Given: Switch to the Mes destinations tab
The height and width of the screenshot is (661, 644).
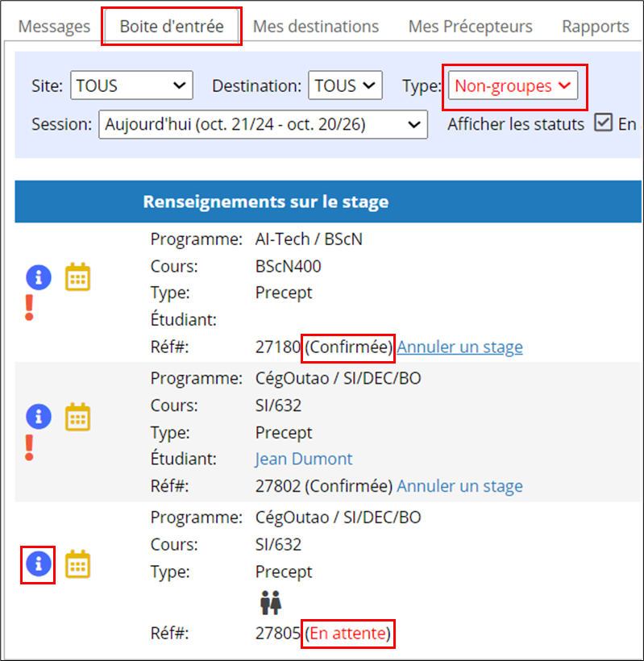Looking at the screenshot, I should [316, 27].
